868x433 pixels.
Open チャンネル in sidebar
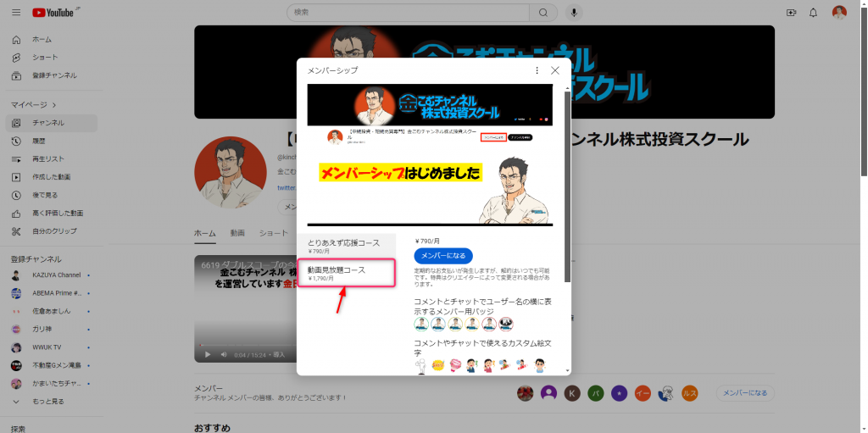click(52, 123)
